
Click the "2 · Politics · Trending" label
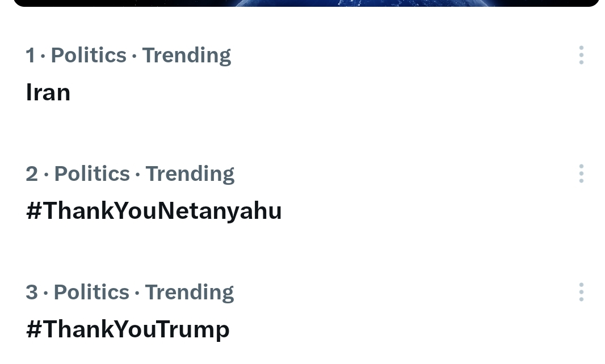(x=130, y=173)
